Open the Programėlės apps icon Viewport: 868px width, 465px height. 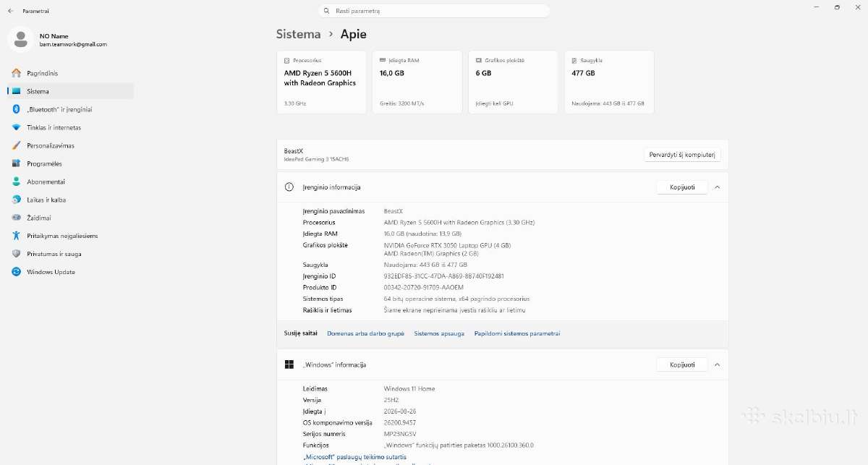(16, 163)
